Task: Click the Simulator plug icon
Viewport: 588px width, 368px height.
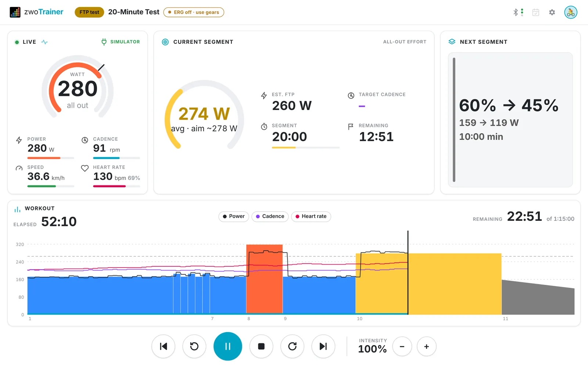Action: [x=104, y=42]
